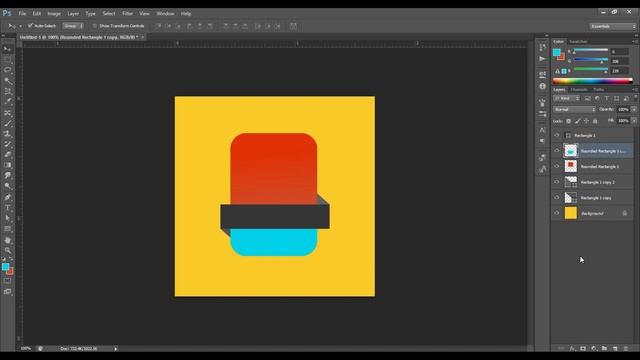The image size is (640, 360).
Task: Open the Auto-Select Group dropdown
Action: pyautogui.click(x=73, y=26)
